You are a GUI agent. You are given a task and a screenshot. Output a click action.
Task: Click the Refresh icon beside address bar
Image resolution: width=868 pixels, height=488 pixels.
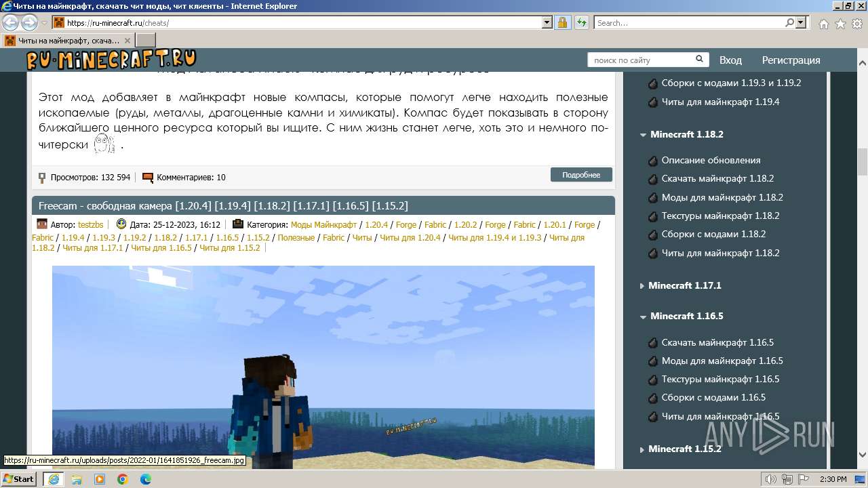581,22
